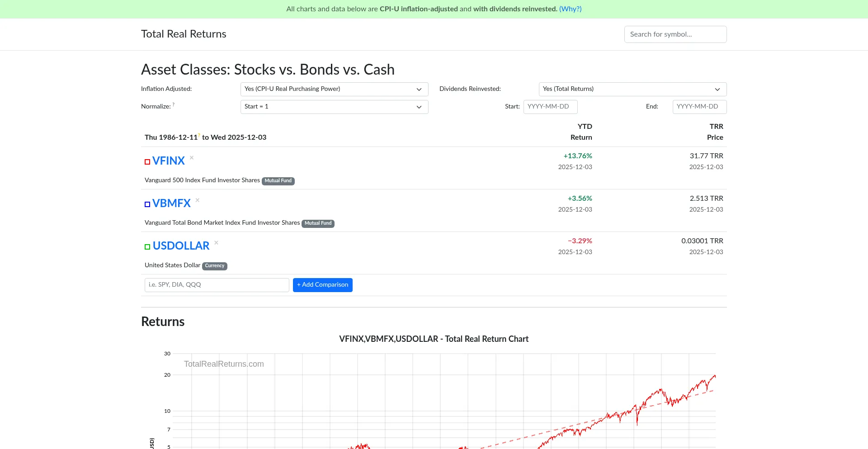Click the comparison symbol input box
The width and height of the screenshot is (868, 449).
(217, 285)
